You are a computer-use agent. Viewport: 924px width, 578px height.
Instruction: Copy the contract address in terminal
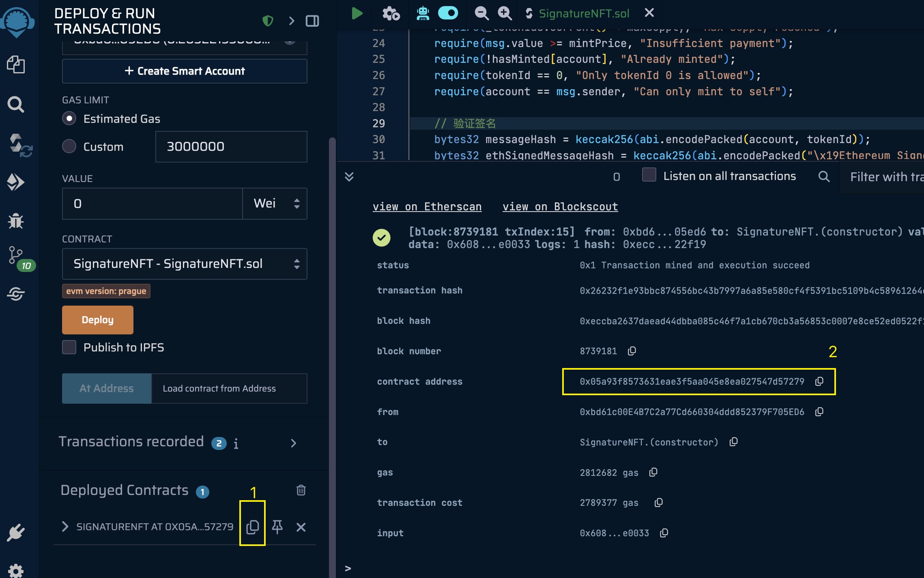819,381
